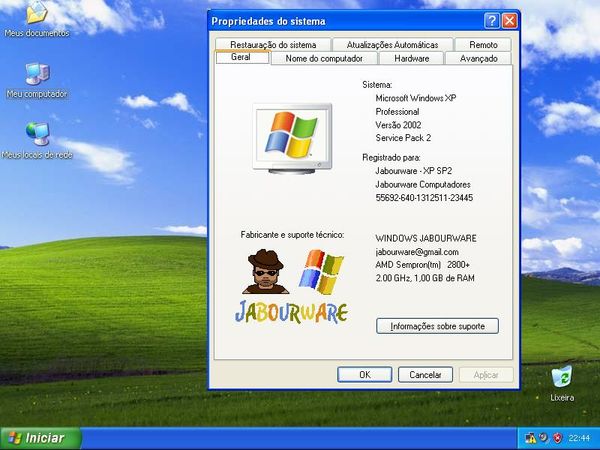600x450 pixels.
Task: Switch to the Restauração do sistema tab
Action: coord(273,45)
